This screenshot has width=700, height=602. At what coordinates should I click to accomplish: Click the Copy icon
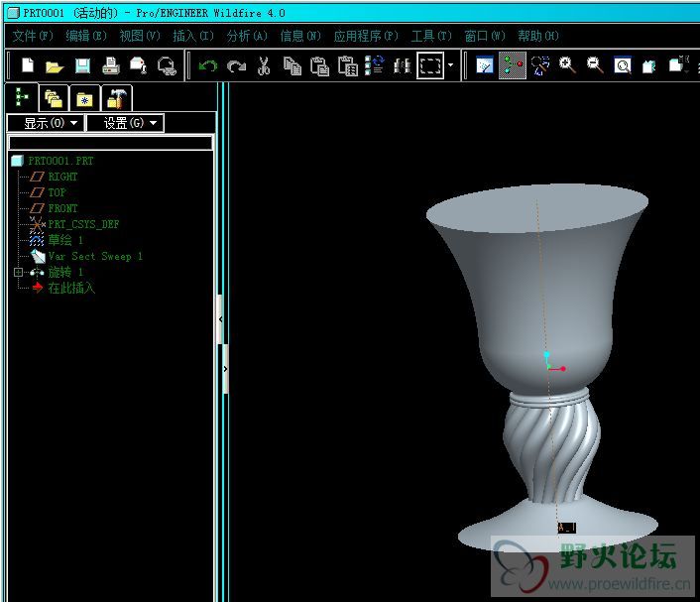[x=292, y=66]
